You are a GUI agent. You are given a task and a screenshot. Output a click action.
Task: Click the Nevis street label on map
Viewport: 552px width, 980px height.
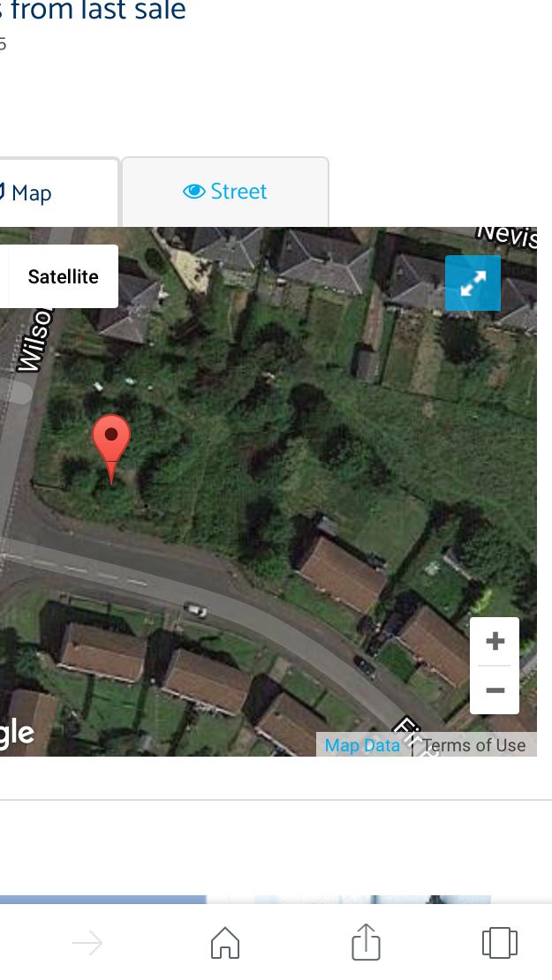click(x=506, y=235)
